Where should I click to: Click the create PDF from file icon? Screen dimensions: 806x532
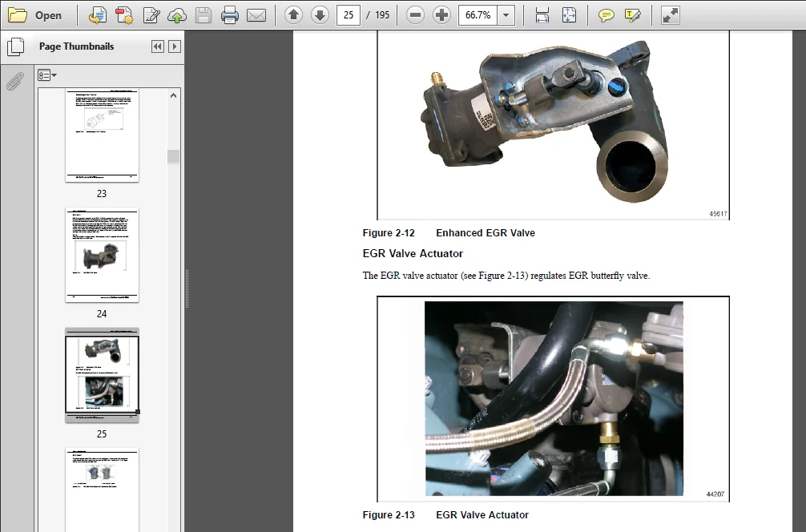(97, 15)
